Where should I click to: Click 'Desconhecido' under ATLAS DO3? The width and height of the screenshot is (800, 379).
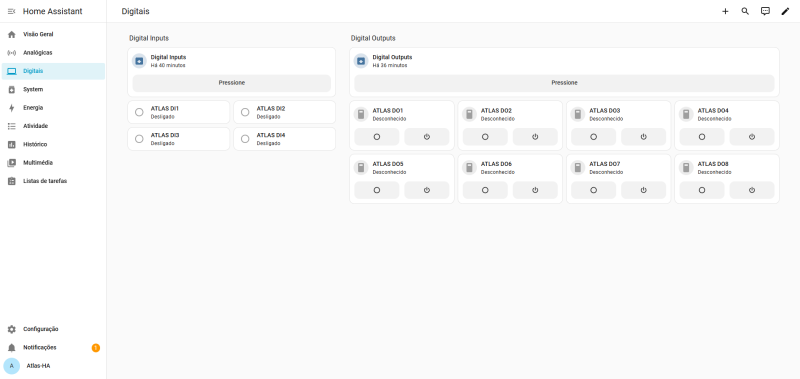pos(606,119)
